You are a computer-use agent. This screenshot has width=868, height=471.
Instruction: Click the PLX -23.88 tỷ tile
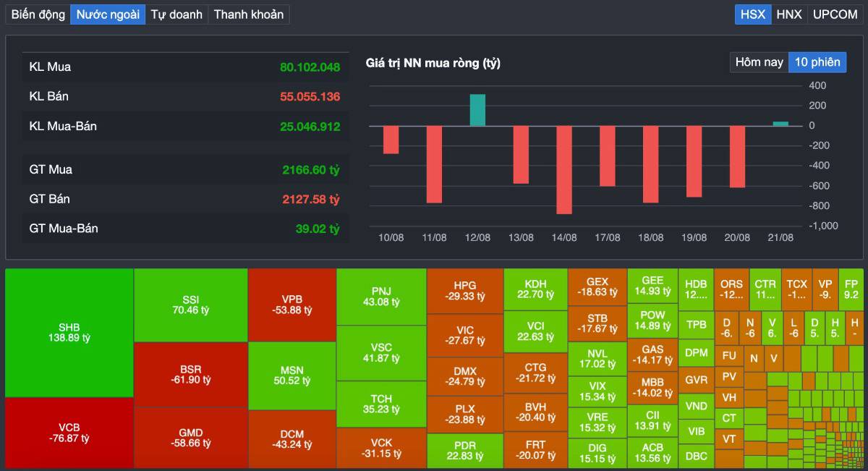465,414
